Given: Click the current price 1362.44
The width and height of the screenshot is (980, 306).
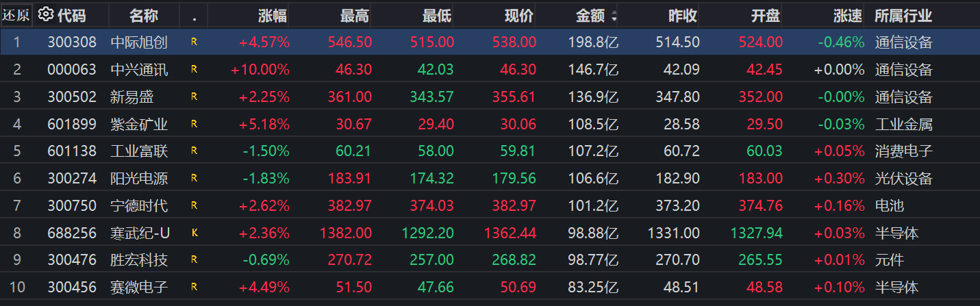Looking at the screenshot, I should point(510,233).
